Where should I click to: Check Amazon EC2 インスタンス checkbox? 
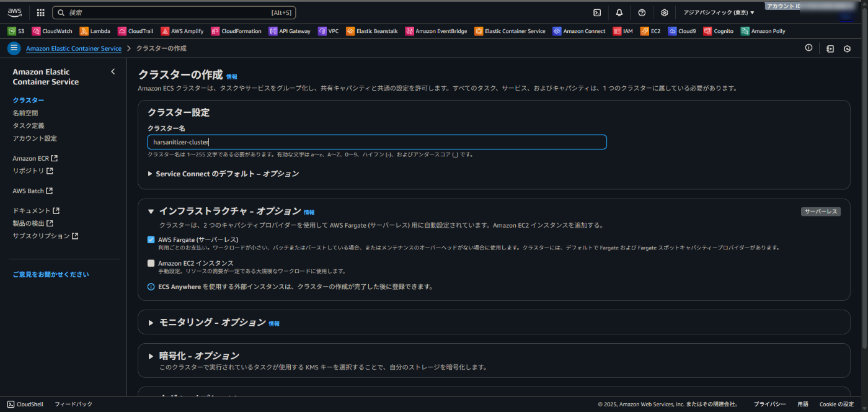coord(151,263)
